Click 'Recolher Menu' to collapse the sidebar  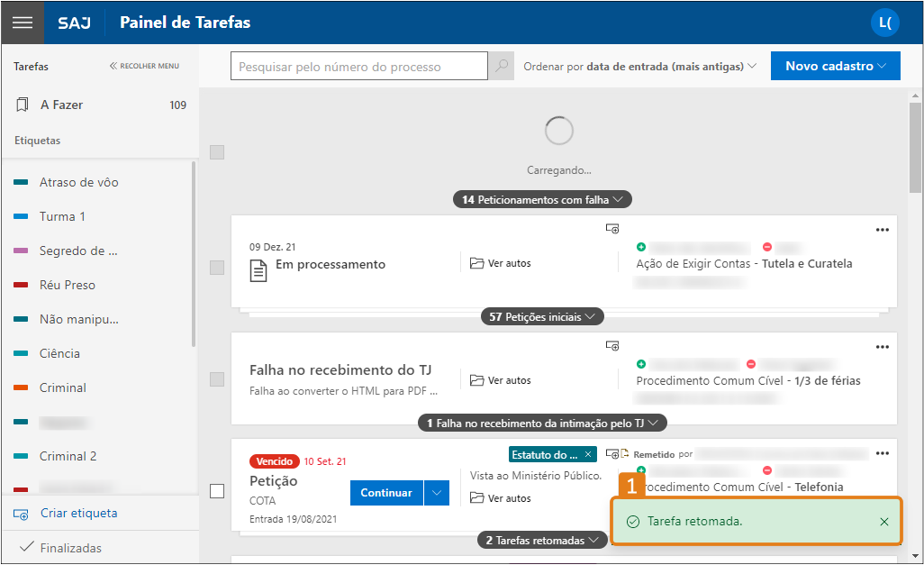tap(142, 66)
